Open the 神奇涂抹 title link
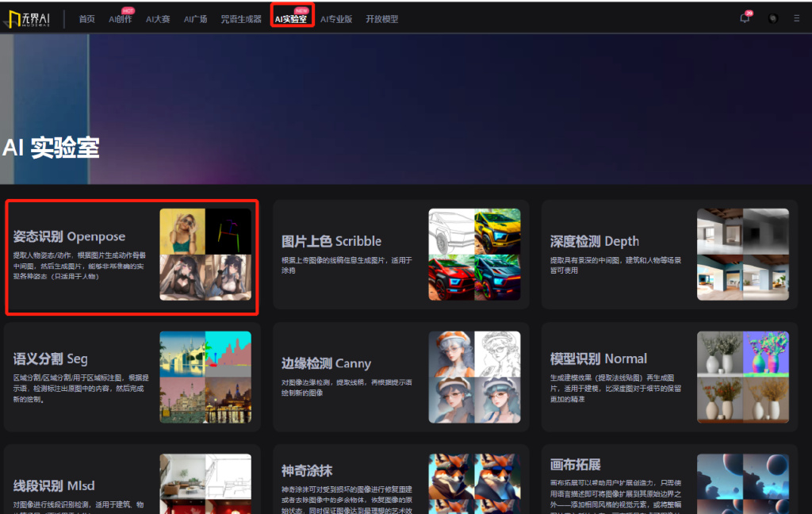 coord(307,470)
